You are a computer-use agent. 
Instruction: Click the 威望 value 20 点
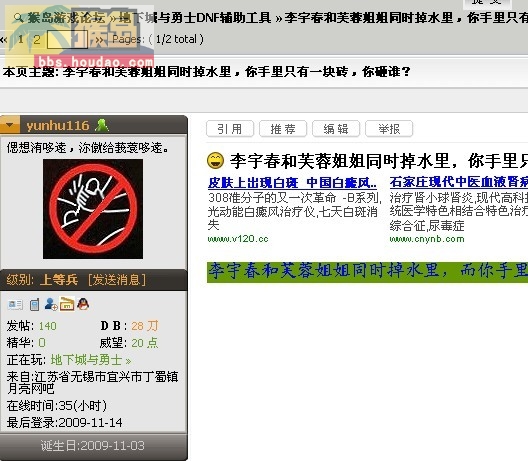tap(144, 343)
